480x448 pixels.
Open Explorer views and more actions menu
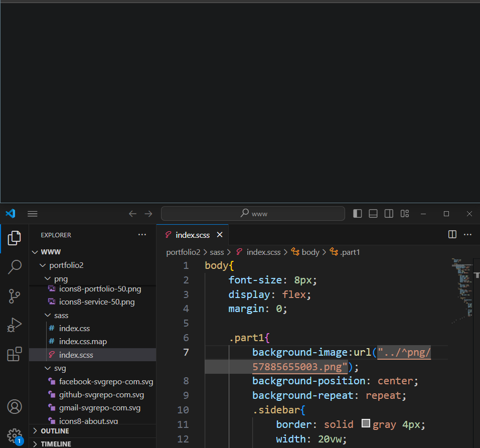(142, 235)
